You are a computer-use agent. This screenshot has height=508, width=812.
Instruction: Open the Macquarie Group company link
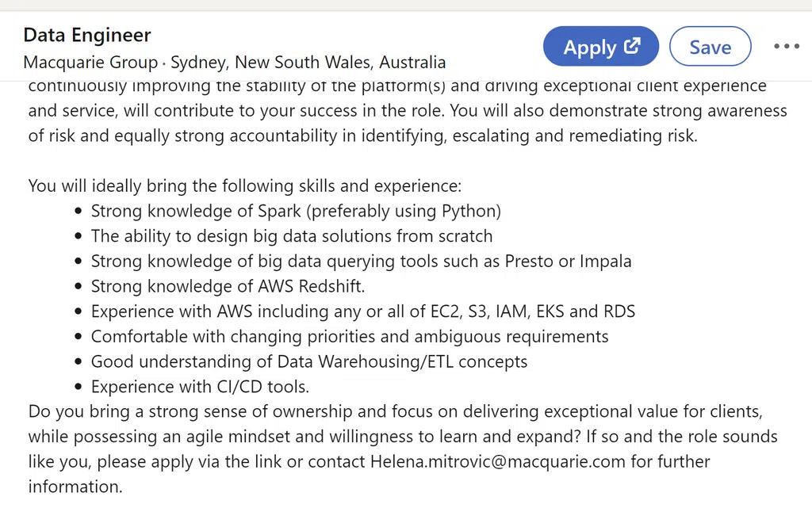tap(90, 62)
